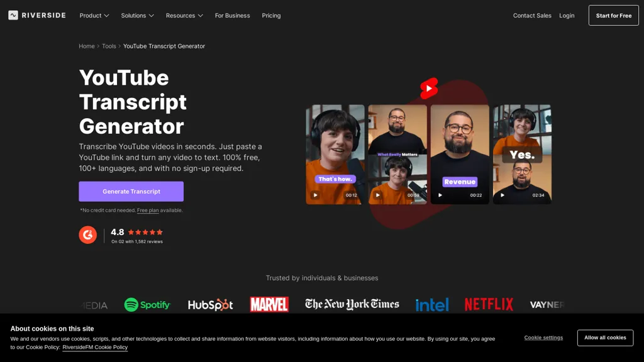Open the Resources dropdown

coord(184,15)
